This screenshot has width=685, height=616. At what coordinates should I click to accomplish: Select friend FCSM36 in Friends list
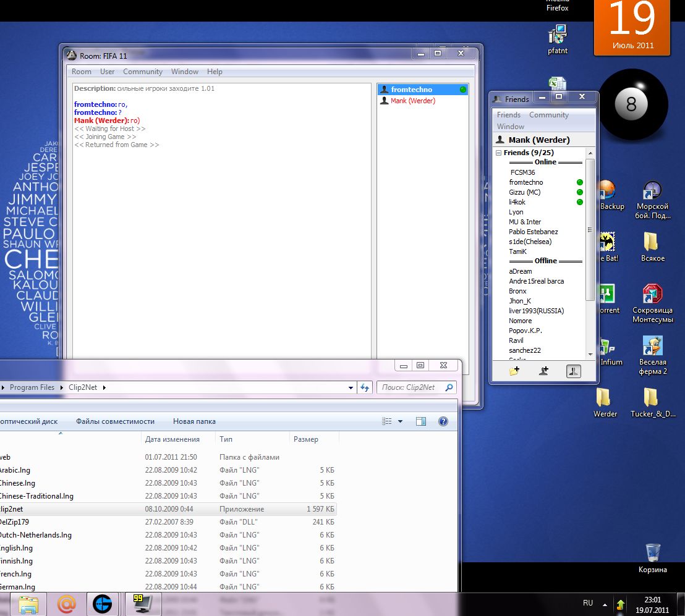click(x=522, y=172)
